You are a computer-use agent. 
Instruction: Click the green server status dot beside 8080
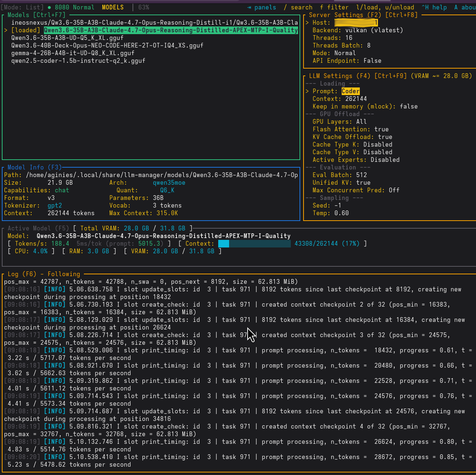click(x=49, y=7)
